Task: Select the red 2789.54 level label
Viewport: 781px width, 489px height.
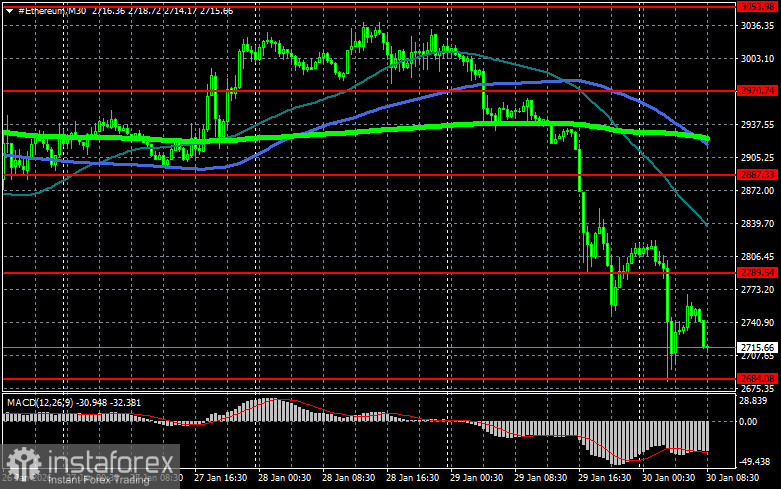Action: tap(757, 272)
